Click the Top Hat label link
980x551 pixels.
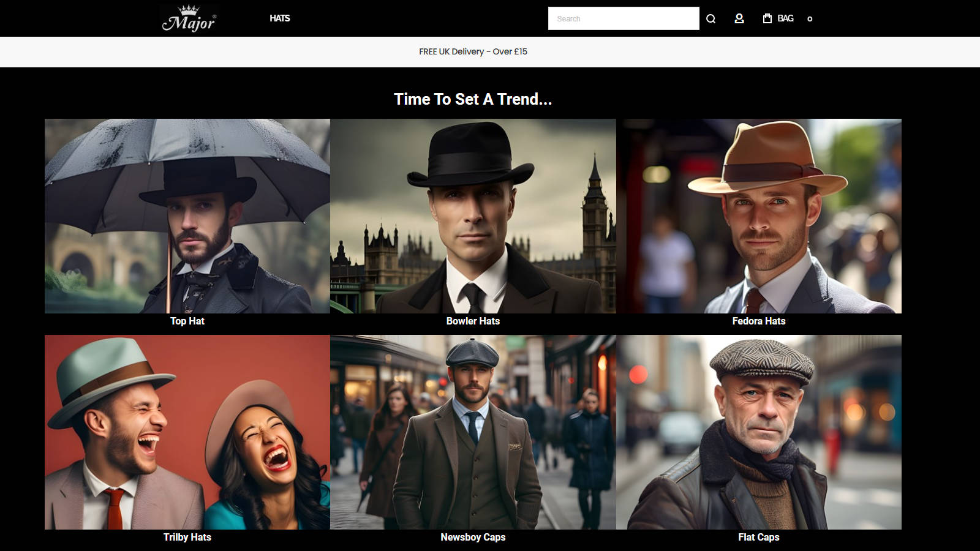[x=187, y=321]
